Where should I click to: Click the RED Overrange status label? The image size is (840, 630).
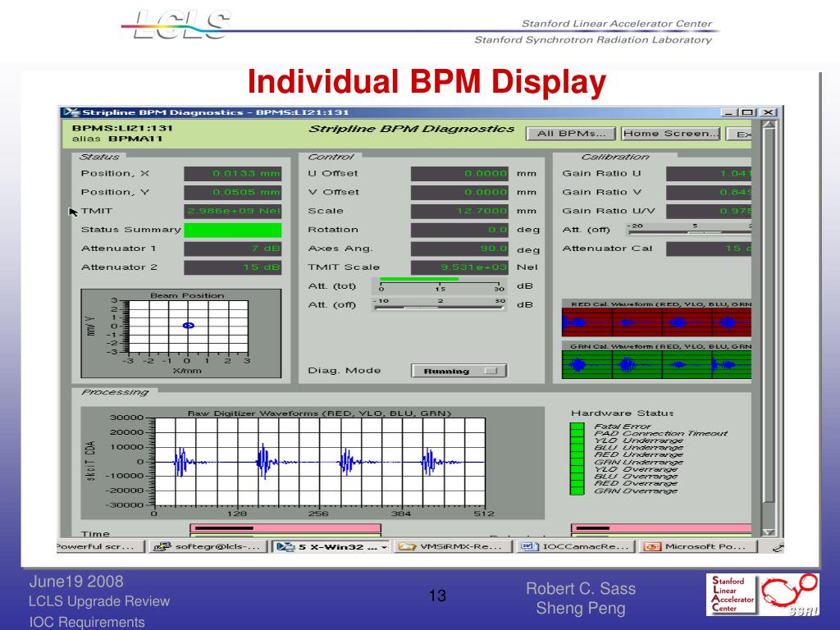[x=636, y=483]
